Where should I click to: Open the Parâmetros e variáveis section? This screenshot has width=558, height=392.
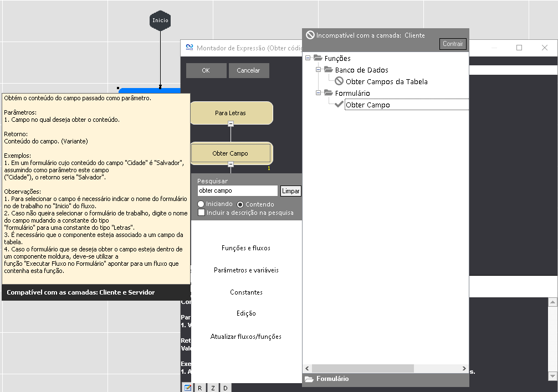coord(246,270)
